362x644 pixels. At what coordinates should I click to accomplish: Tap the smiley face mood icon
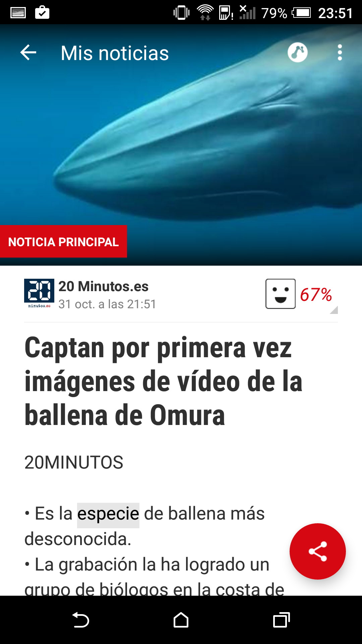pyautogui.click(x=281, y=294)
